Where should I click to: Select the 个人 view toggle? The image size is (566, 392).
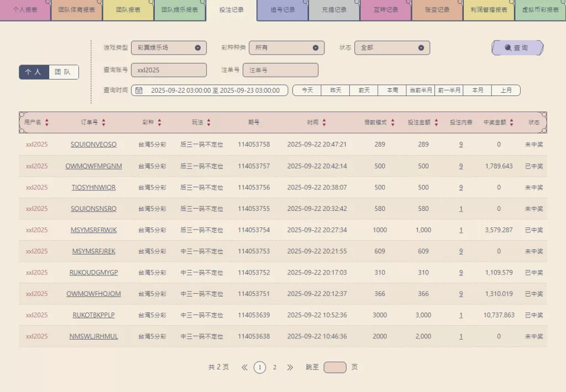pos(34,72)
